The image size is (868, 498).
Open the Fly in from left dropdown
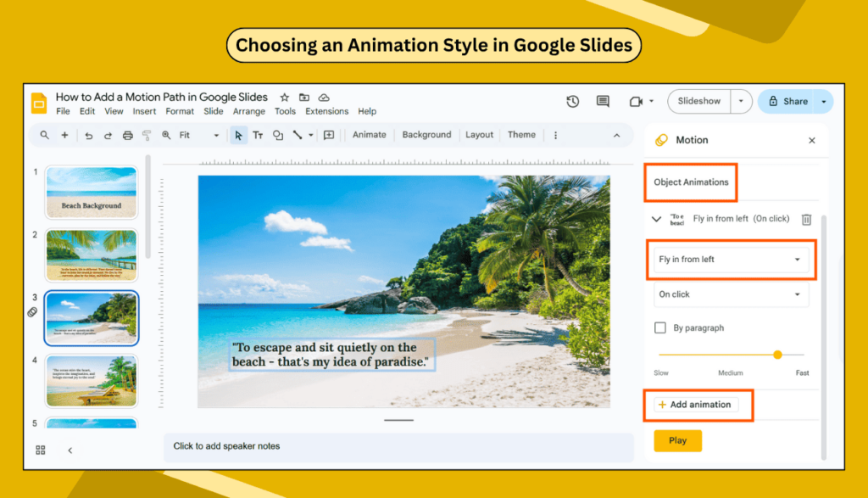pos(729,260)
